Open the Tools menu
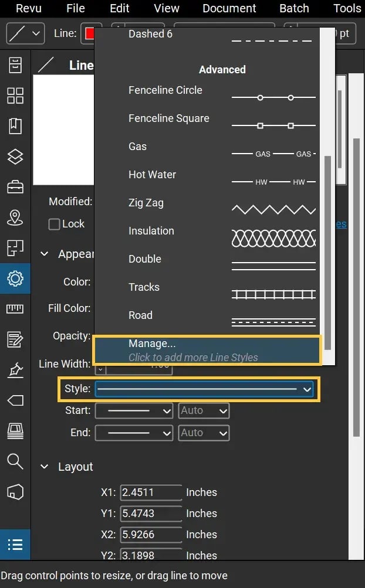Image resolution: width=365 pixels, height=588 pixels. (347, 8)
